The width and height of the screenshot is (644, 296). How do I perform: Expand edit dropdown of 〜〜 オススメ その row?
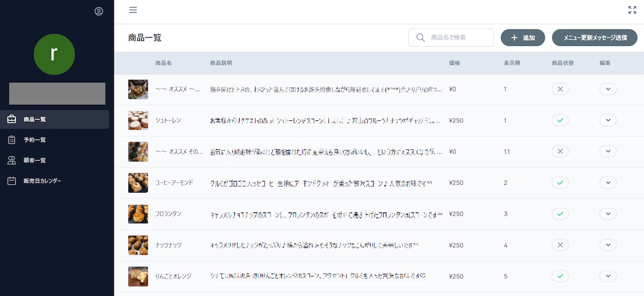coord(608,151)
